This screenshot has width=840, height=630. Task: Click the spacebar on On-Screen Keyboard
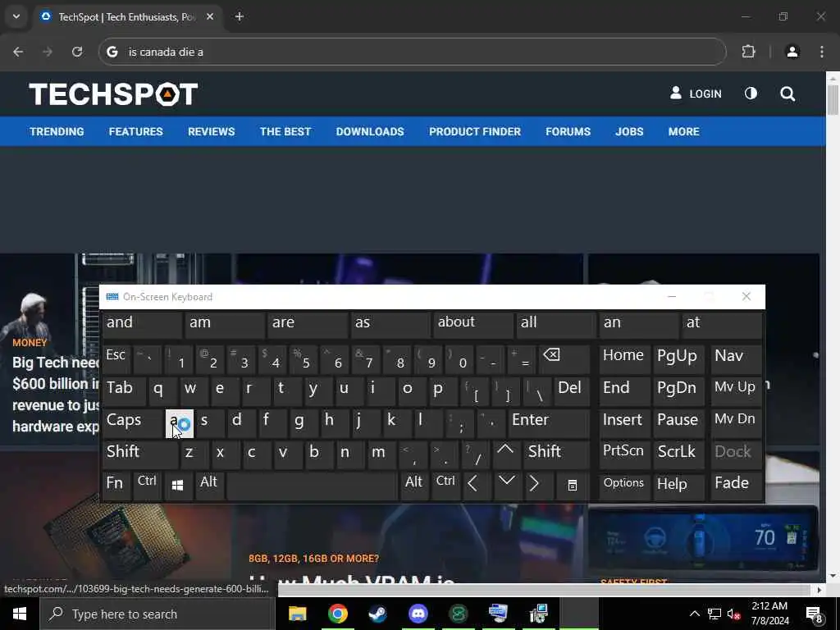[313, 486]
